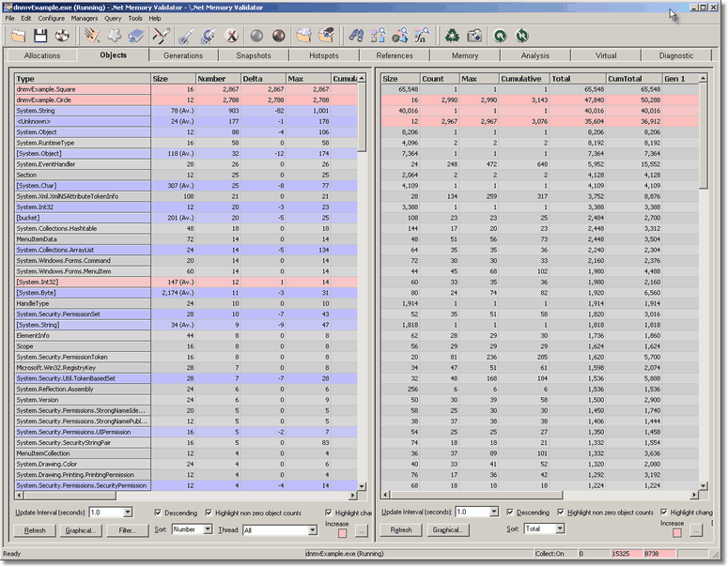Click the left panel Graphical... button
Screen dimensions: 728x567
[81, 530]
